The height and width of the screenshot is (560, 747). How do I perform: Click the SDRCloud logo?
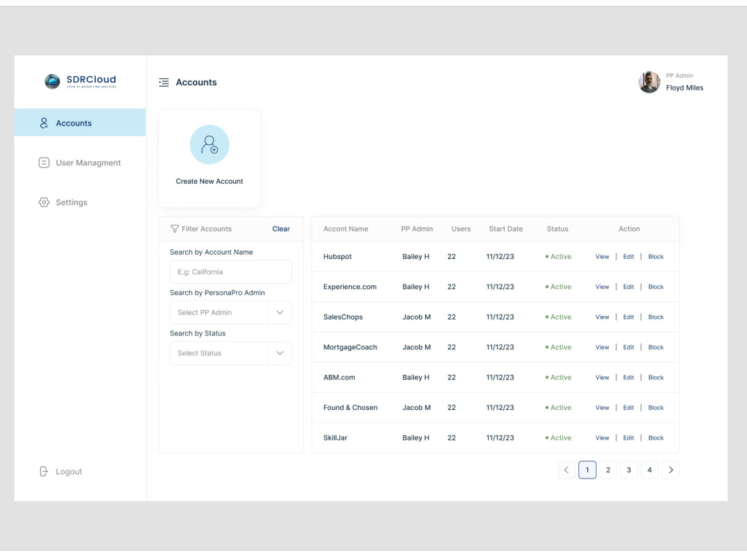click(x=81, y=81)
